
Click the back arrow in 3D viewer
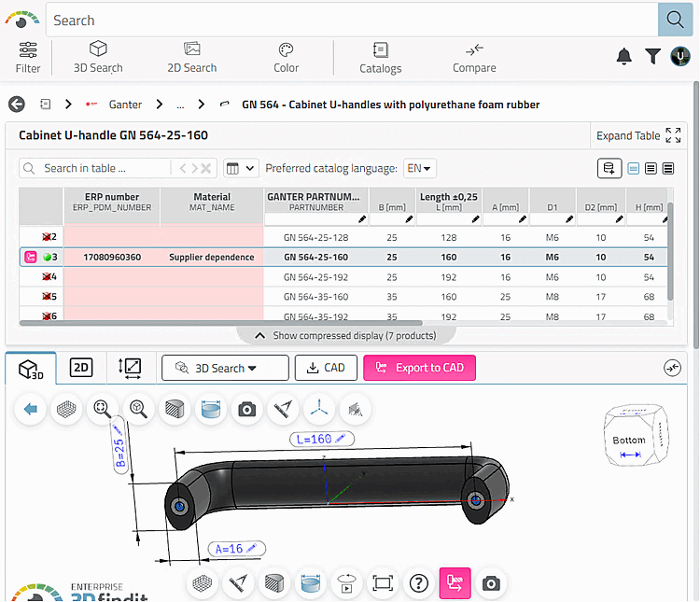tap(31, 409)
